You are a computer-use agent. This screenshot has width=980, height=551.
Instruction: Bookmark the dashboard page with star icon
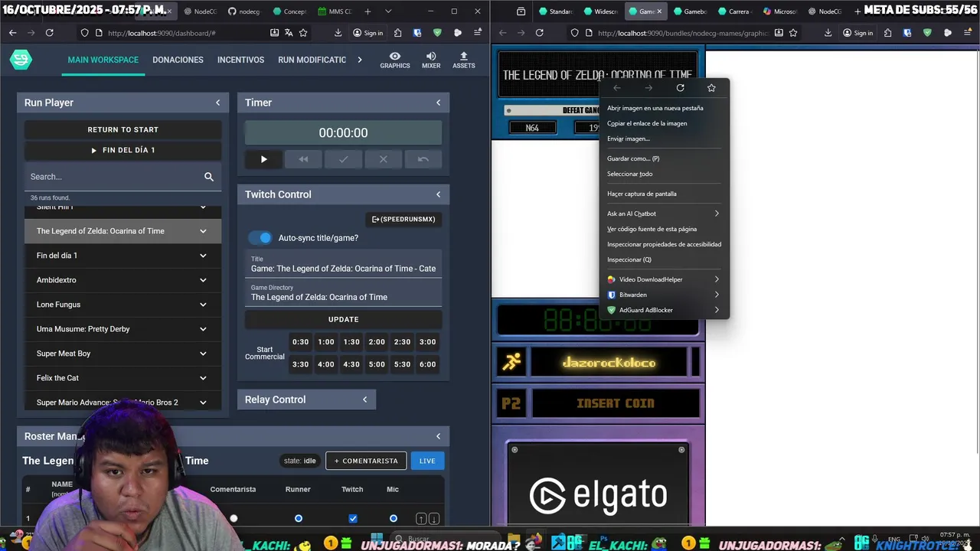303,33
